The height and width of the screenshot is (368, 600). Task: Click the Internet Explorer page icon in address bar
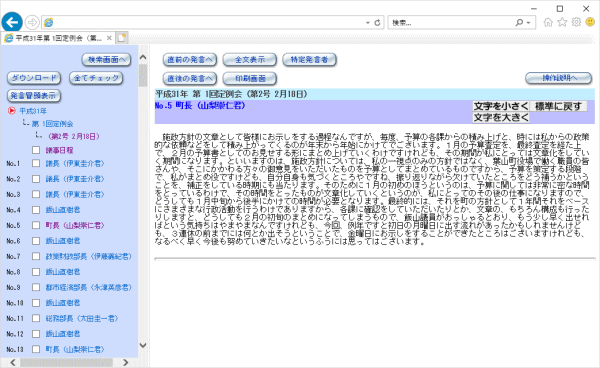point(49,23)
